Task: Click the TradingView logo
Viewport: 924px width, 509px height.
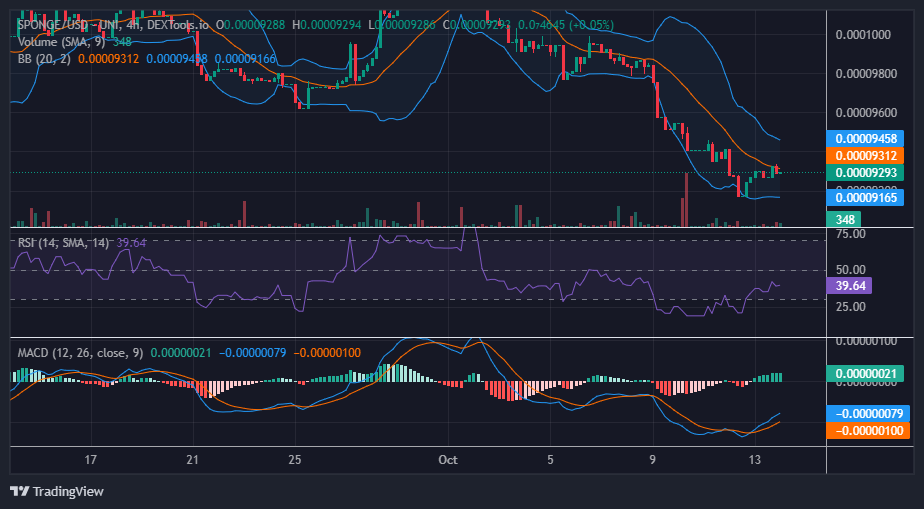Action: [x=57, y=491]
